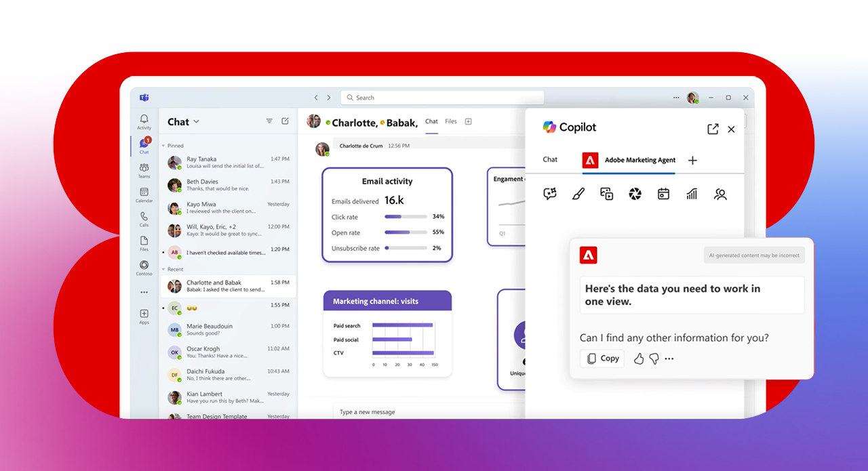Select the aperture icon in Adobe agent toolbar
The width and height of the screenshot is (868, 471).
click(635, 194)
